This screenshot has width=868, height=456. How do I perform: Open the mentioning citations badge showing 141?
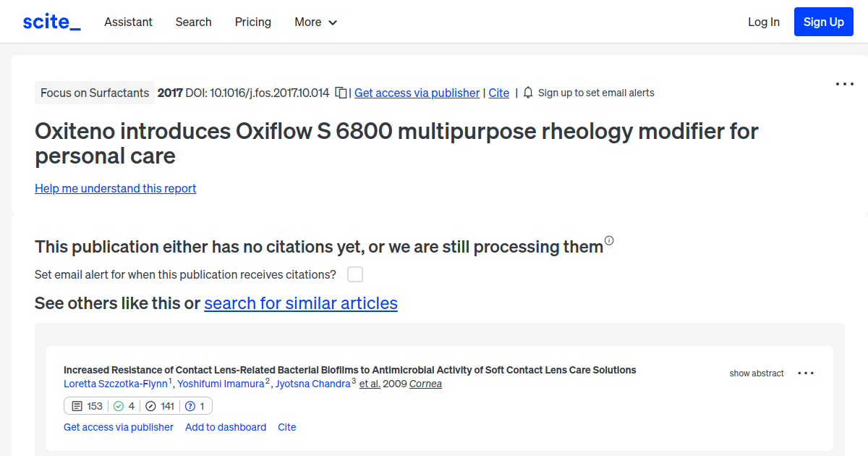[159, 405]
